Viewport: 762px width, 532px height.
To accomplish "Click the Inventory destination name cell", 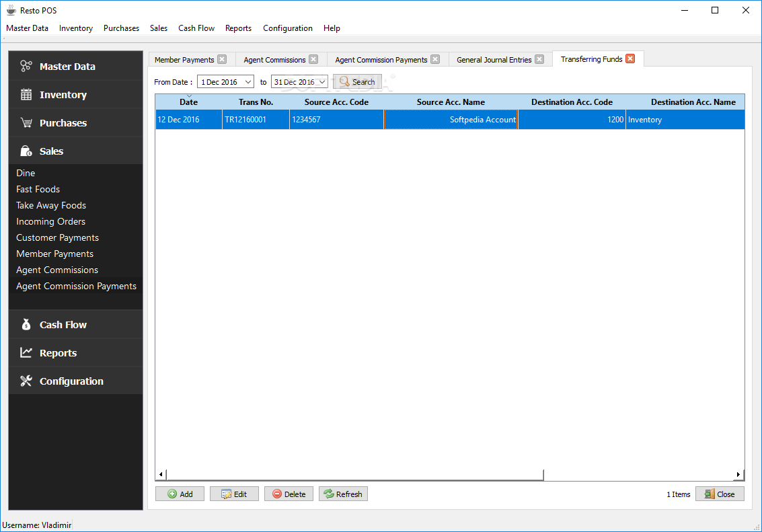I will tap(685, 120).
